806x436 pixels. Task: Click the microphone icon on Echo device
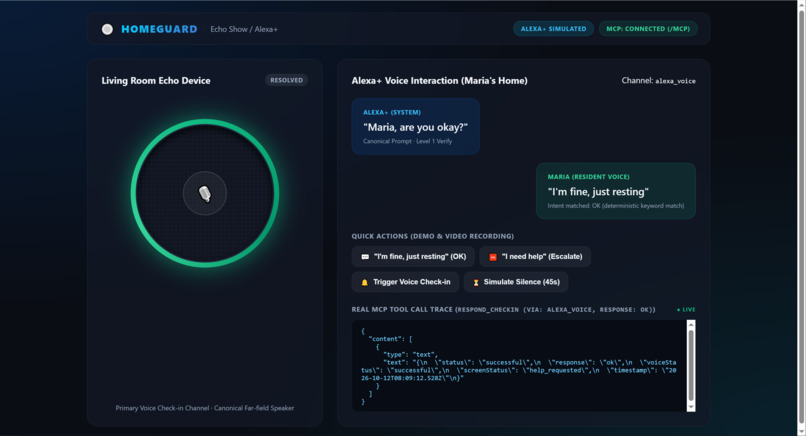coord(205,193)
